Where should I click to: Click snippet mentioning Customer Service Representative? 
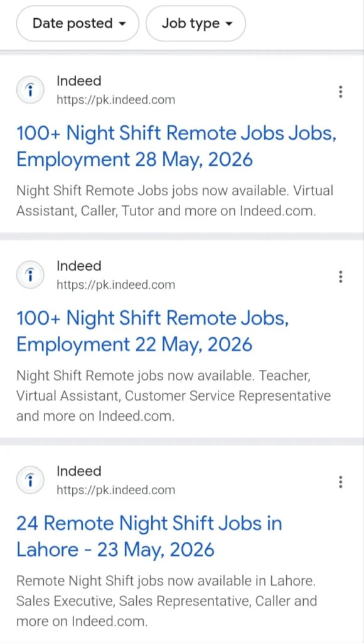tap(173, 396)
